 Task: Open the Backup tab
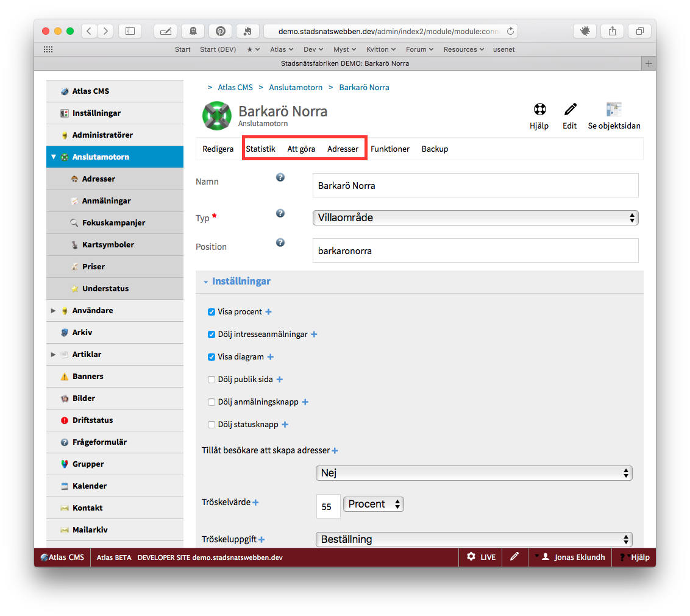click(x=435, y=149)
